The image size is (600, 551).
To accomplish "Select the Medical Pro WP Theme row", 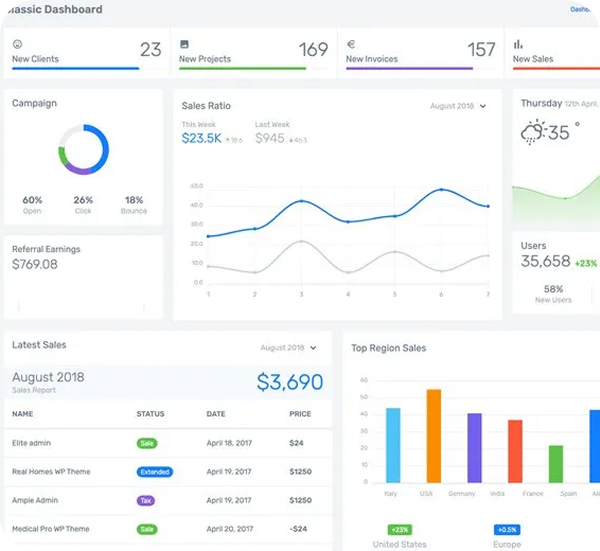I will tap(50, 529).
